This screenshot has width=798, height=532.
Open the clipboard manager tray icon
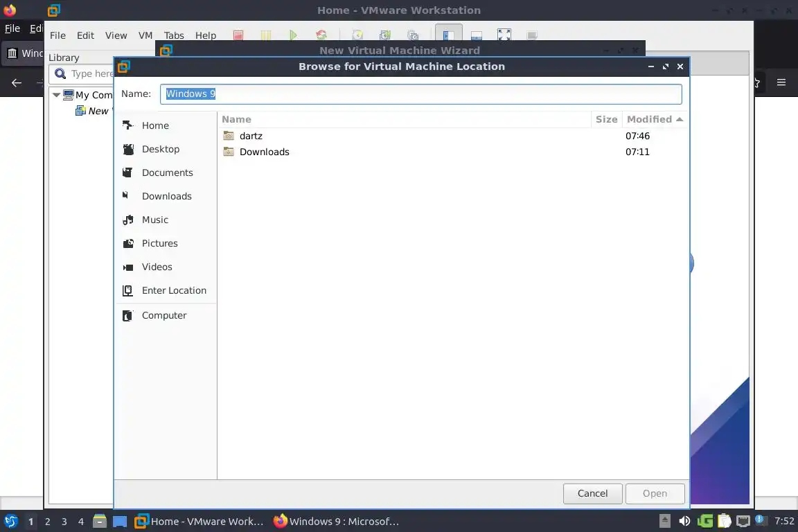coord(724,522)
